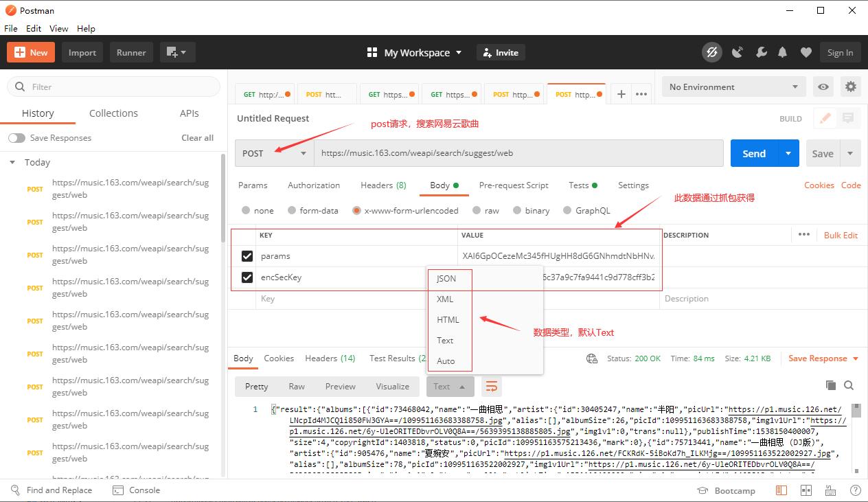
Task: Expand the Send button arrow
Action: [788, 153]
